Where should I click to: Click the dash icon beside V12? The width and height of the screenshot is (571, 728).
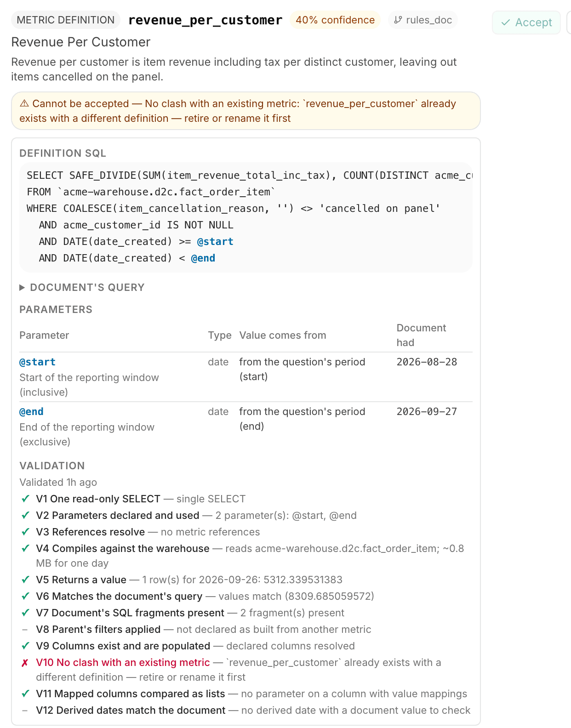[x=25, y=711]
